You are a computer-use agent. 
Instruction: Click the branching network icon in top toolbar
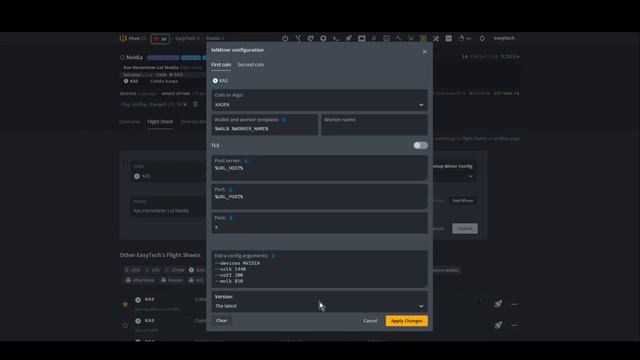click(298, 38)
